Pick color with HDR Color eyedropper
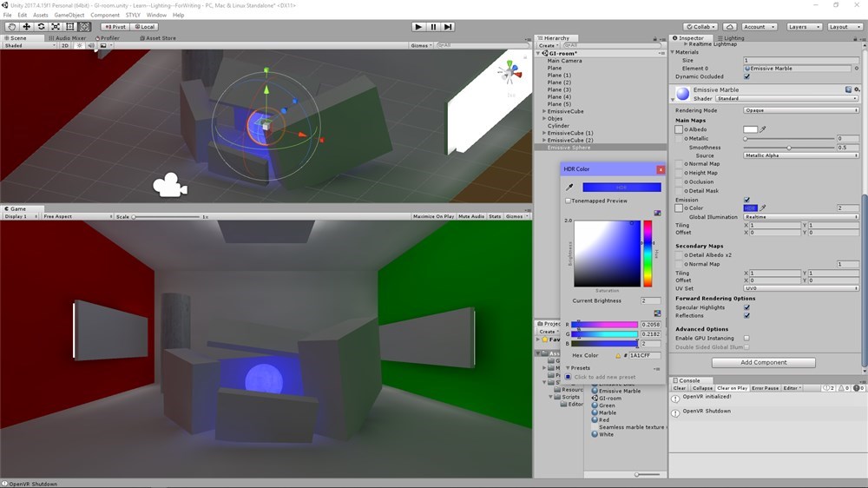The image size is (868, 488). click(569, 188)
